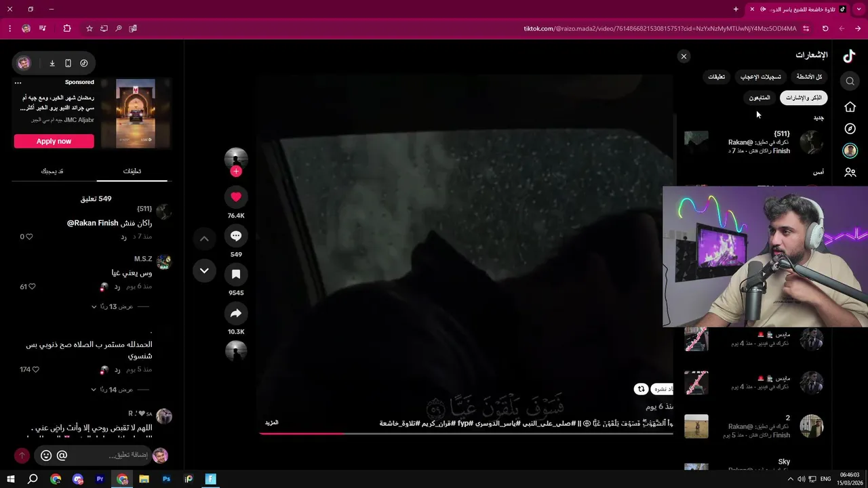This screenshot has width=868, height=488.
Task: Open Windows Start menu
Action: coord(10,479)
